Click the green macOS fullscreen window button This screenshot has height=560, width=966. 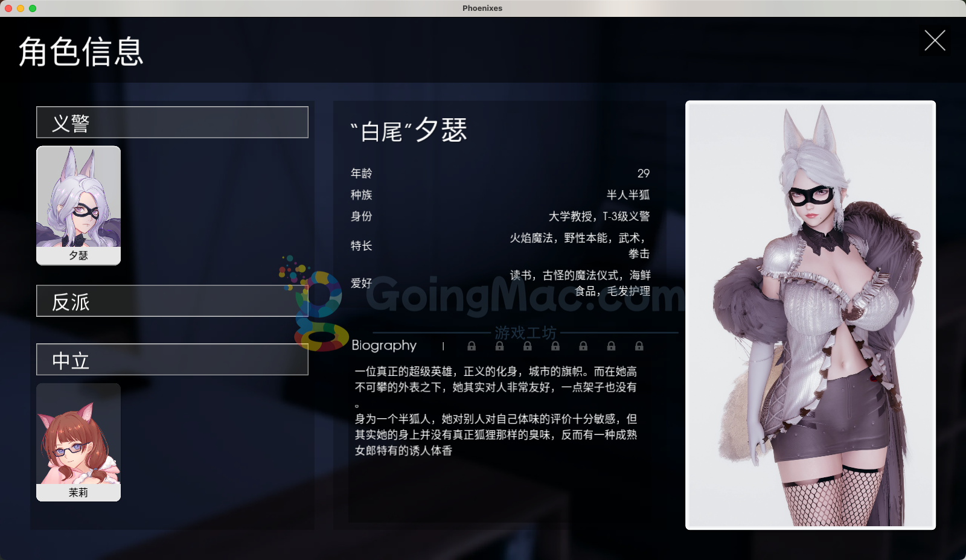(33, 8)
